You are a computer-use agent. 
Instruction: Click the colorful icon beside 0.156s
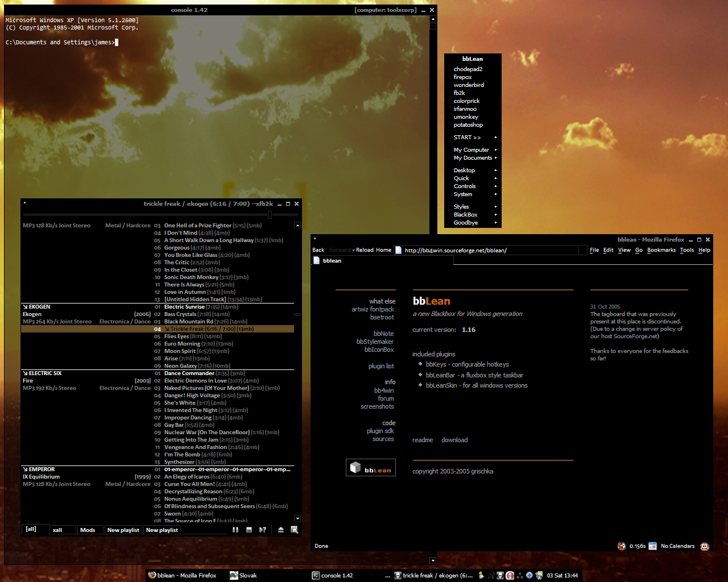[x=622, y=546]
